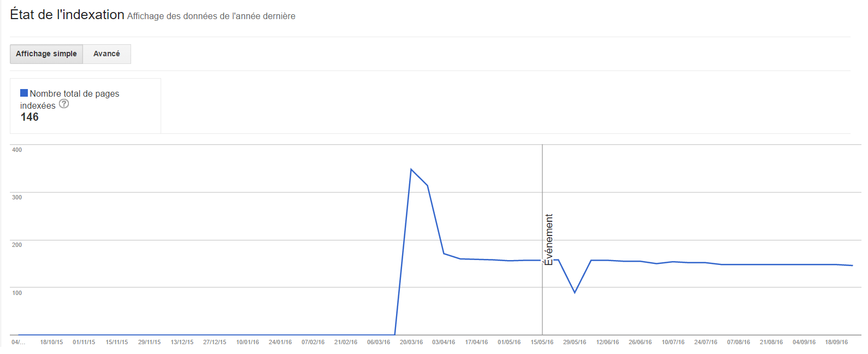Click the Nombre total de pages indexées label
The height and width of the screenshot is (354, 868).
(x=69, y=99)
